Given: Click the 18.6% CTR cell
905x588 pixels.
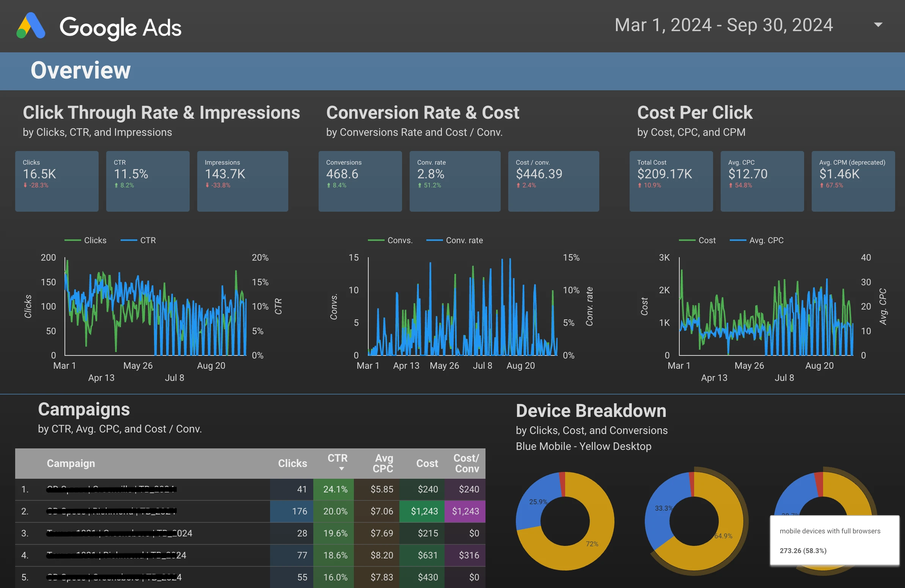Looking at the screenshot, I should [x=333, y=555].
